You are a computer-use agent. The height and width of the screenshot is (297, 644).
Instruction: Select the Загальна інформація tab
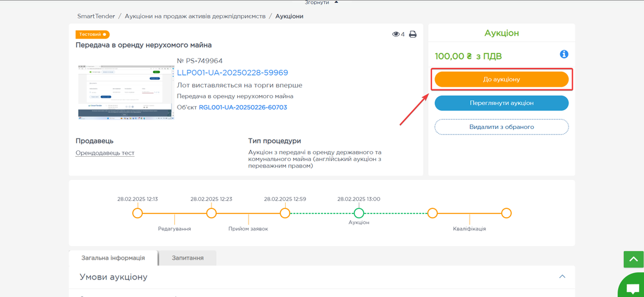coord(113,258)
